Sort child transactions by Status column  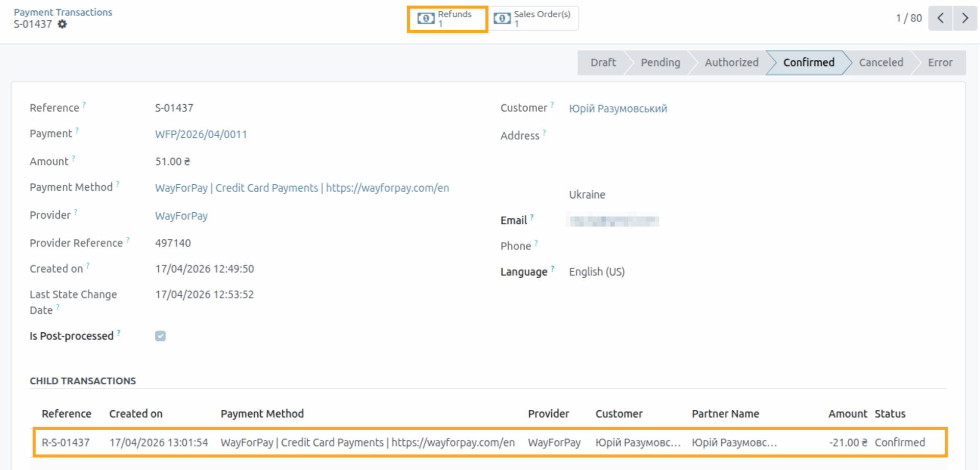click(x=890, y=414)
